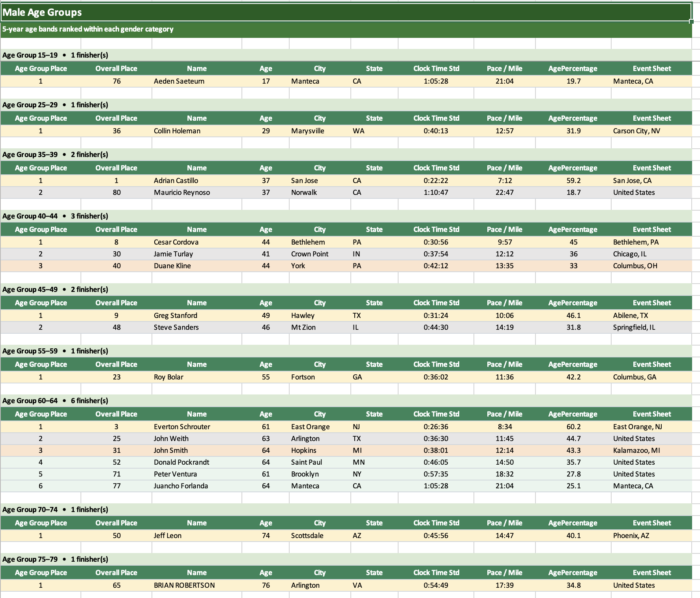Select the Springfield, IL event sheet cell
The image size is (700, 598).
(x=634, y=327)
